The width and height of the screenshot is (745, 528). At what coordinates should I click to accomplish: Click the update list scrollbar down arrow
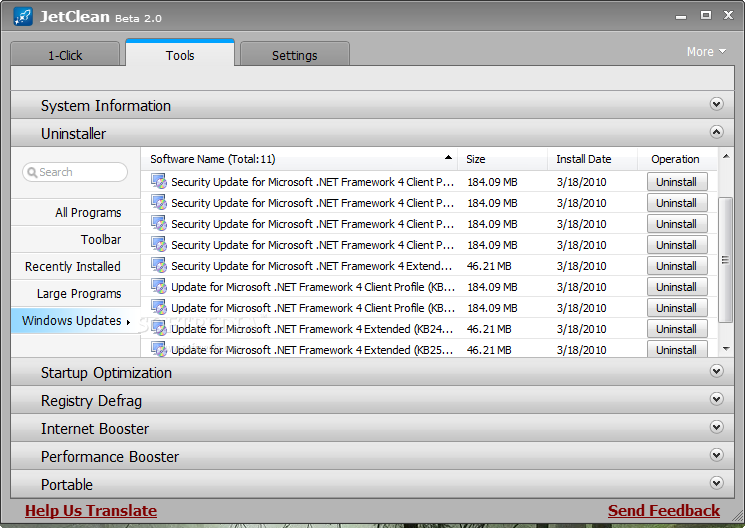(726, 349)
